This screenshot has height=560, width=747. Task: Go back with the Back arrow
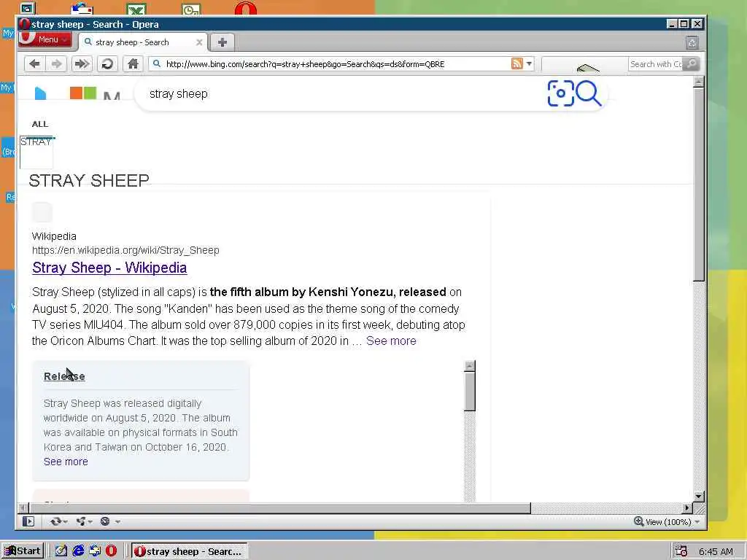coord(34,64)
